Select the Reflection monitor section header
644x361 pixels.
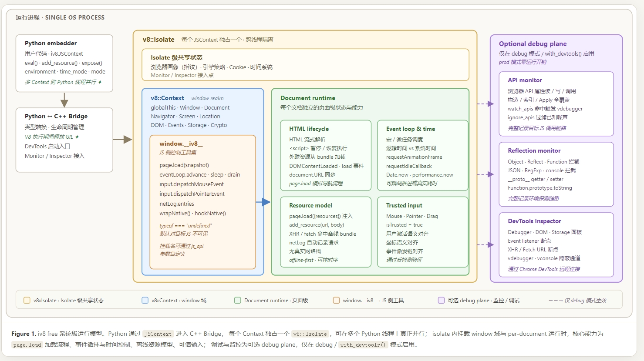534,150
